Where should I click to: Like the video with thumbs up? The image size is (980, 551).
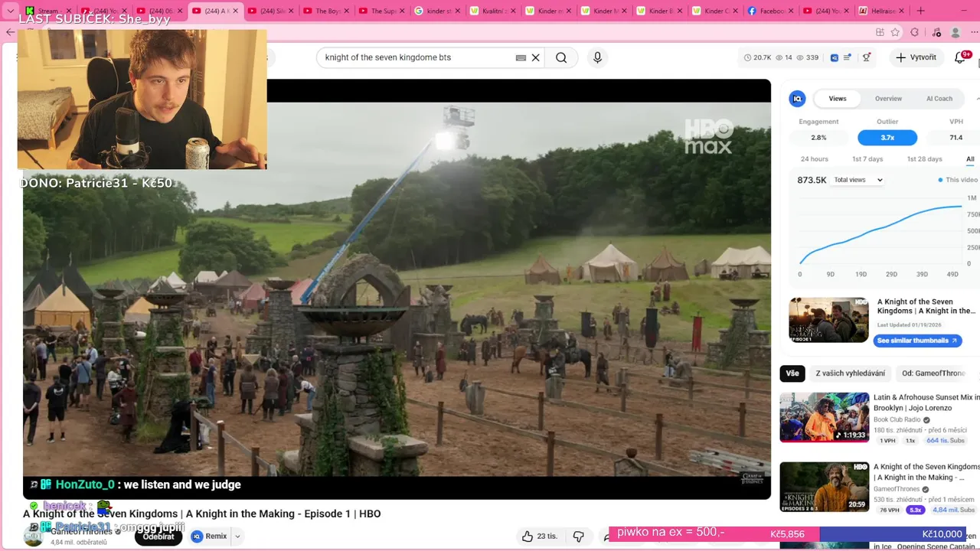540,536
